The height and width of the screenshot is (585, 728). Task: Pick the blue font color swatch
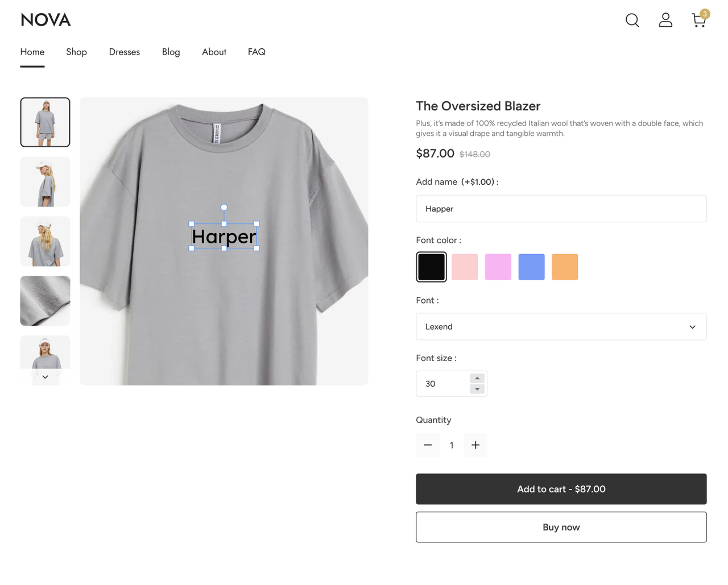coord(531,267)
